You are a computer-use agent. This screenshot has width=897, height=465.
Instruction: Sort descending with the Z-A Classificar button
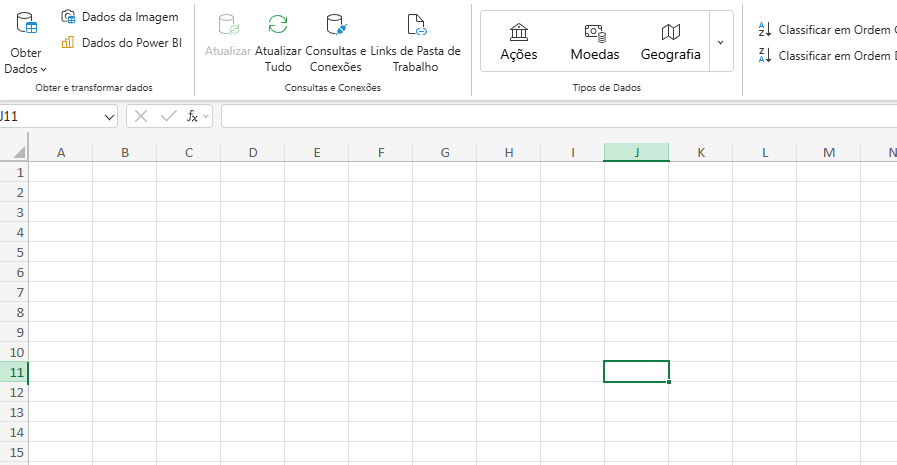point(827,55)
